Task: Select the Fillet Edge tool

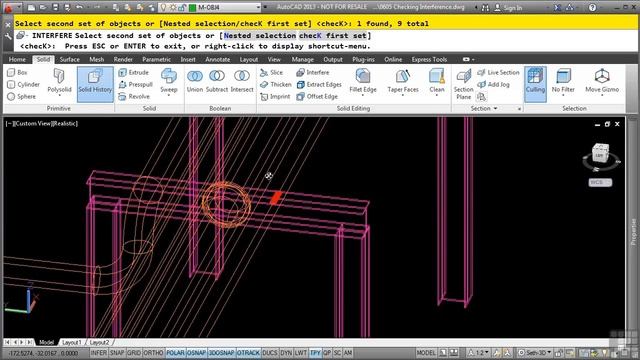Action: pos(363,81)
